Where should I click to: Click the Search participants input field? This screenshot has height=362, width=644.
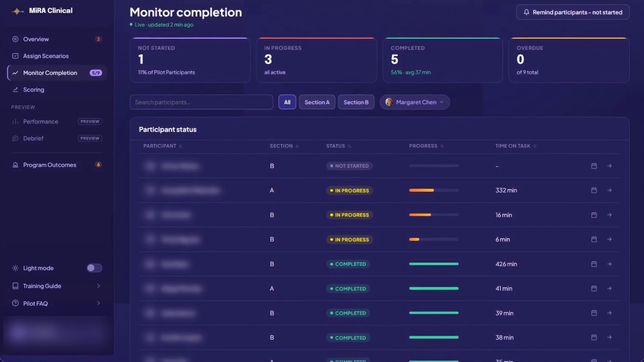point(201,102)
